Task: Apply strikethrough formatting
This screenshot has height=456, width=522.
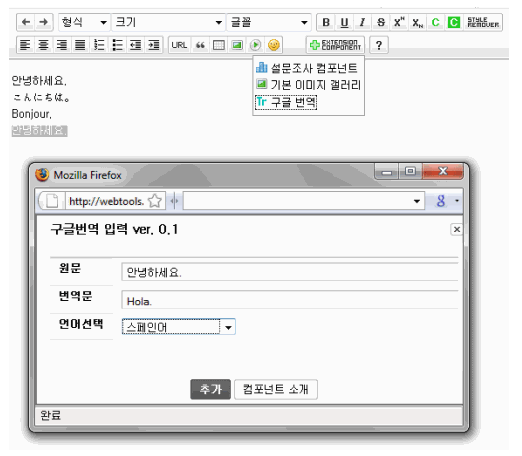Action: (x=381, y=22)
